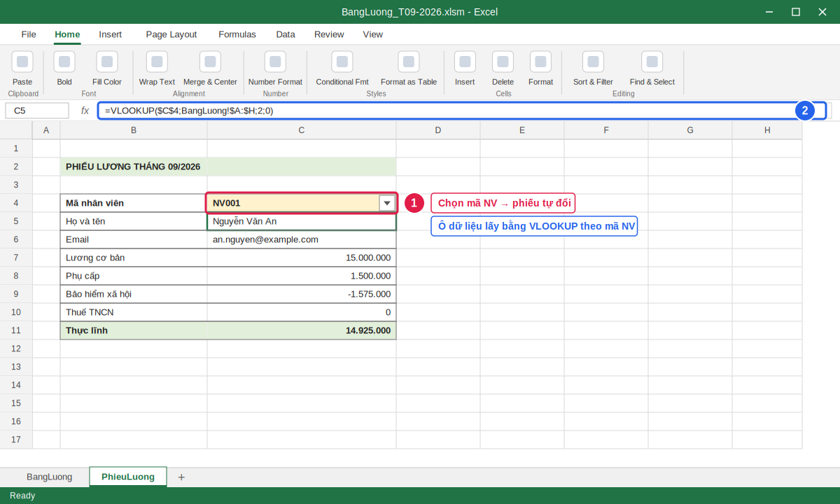The height and width of the screenshot is (504, 840).
Task: Click Merge & Center icon
Action: pos(210,62)
